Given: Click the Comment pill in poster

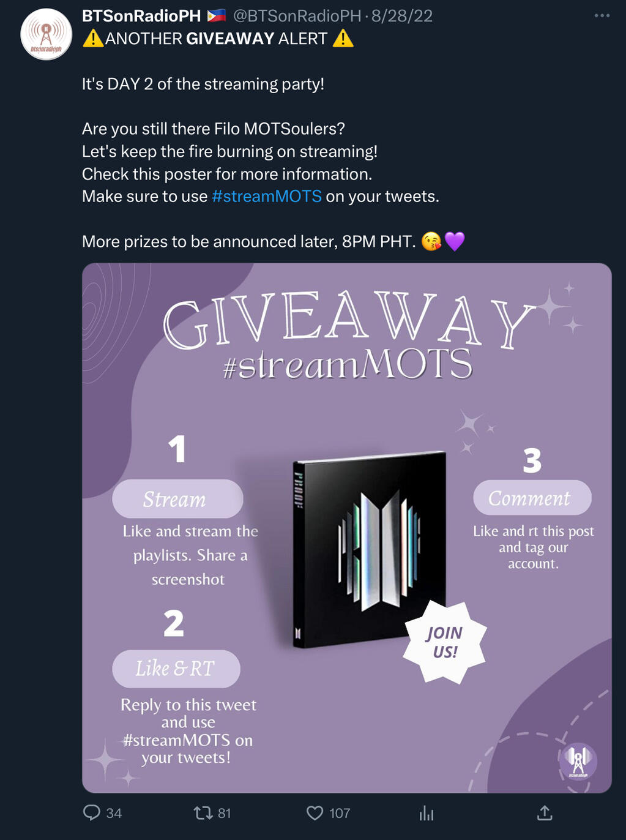Looking at the screenshot, I should [532, 498].
